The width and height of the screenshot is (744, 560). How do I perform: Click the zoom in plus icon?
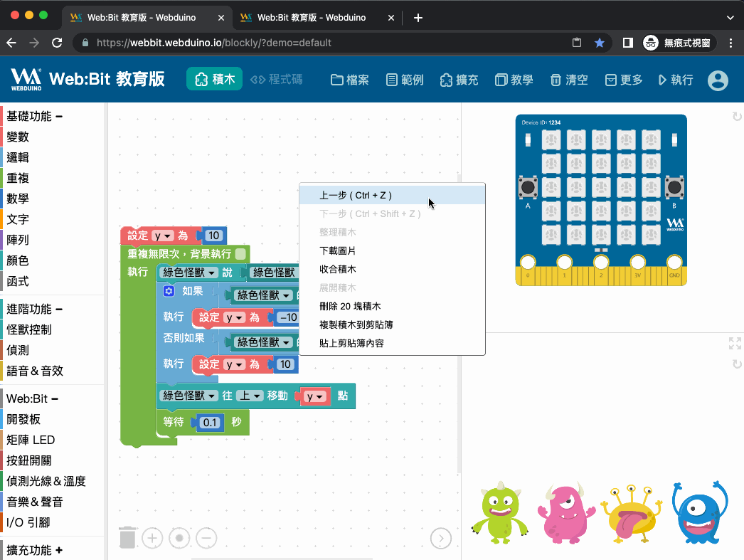click(152, 538)
